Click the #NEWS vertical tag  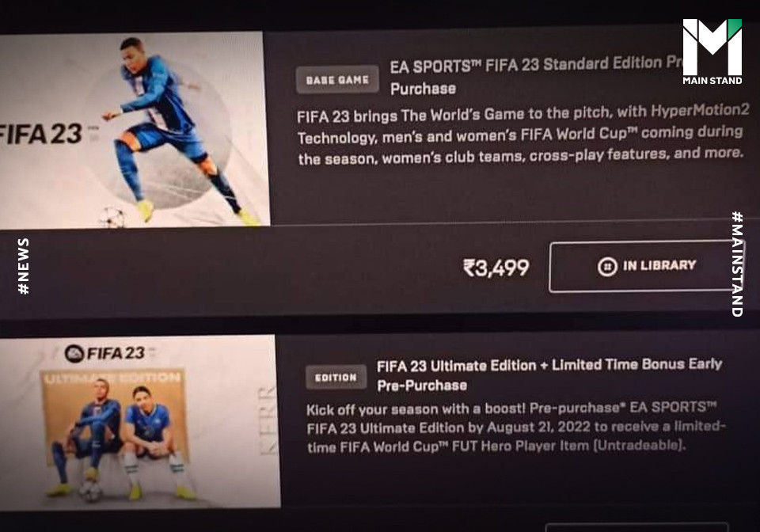23,266
